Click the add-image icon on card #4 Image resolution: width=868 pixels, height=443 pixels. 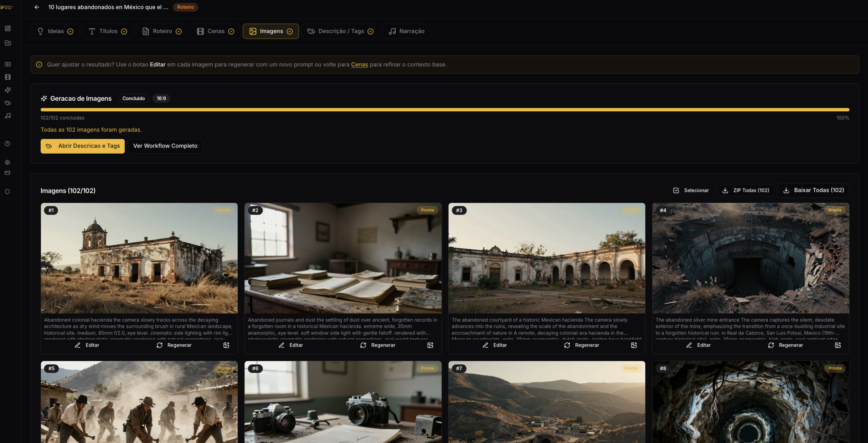click(x=838, y=345)
